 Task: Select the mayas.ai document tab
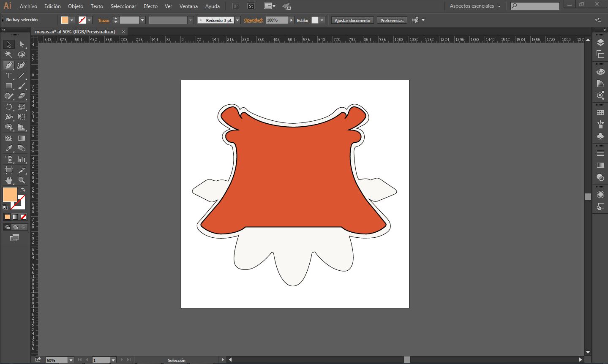pos(75,32)
